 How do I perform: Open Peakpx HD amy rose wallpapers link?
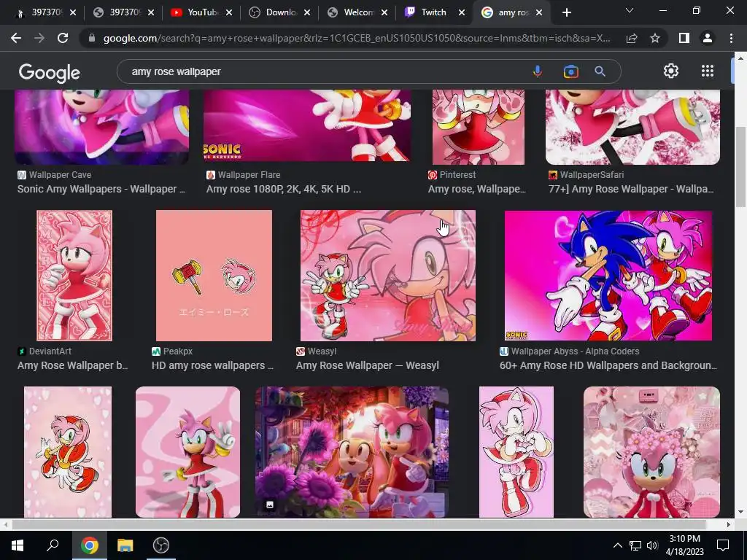pos(212,366)
